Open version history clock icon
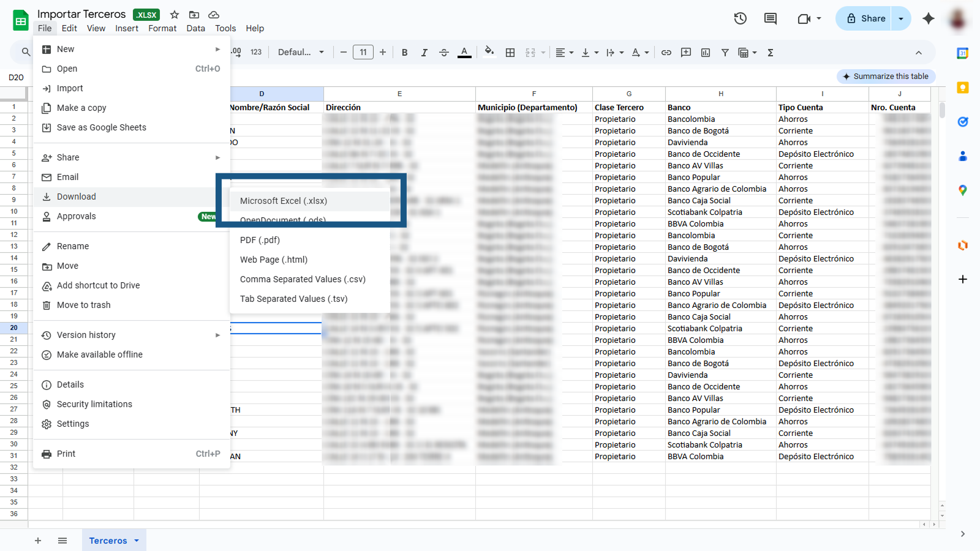Screen dimensions: 980x551 (741, 18)
